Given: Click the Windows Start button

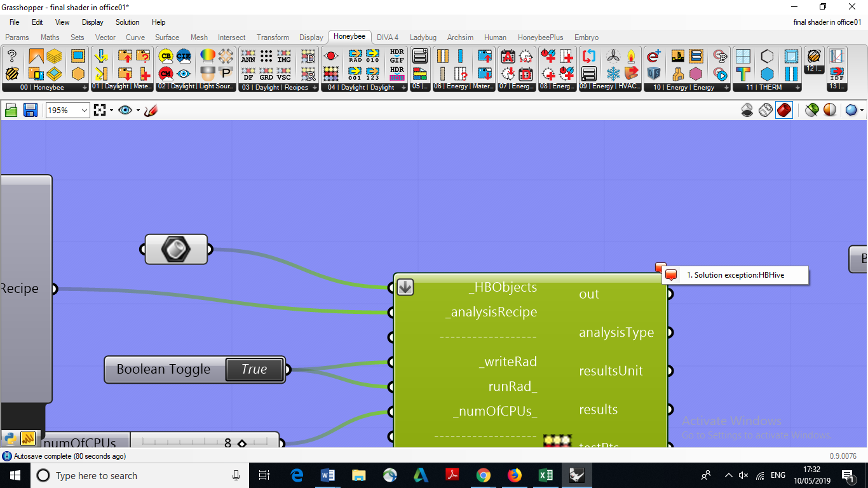Looking at the screenshot, I should (x=15, y=475).
